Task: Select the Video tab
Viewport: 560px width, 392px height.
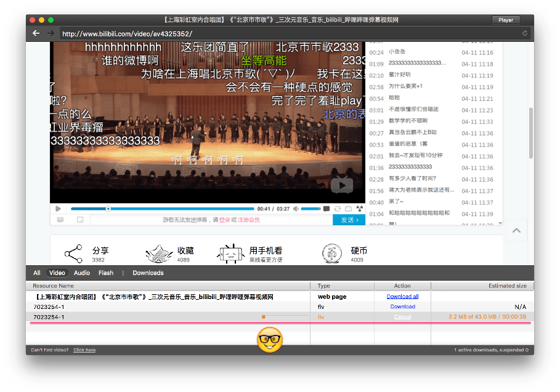Action: (57, 273)
